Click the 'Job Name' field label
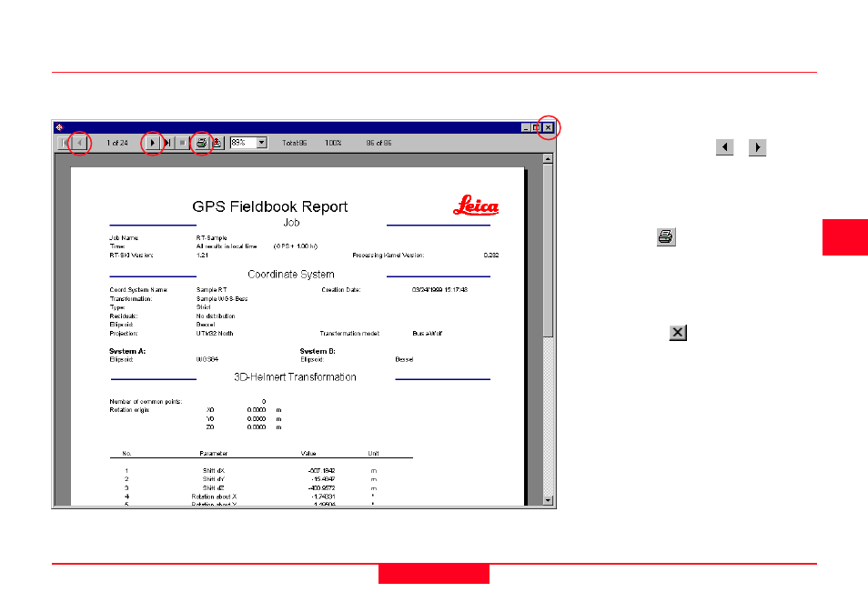The image size is (868, 612). tap(124, 238)
